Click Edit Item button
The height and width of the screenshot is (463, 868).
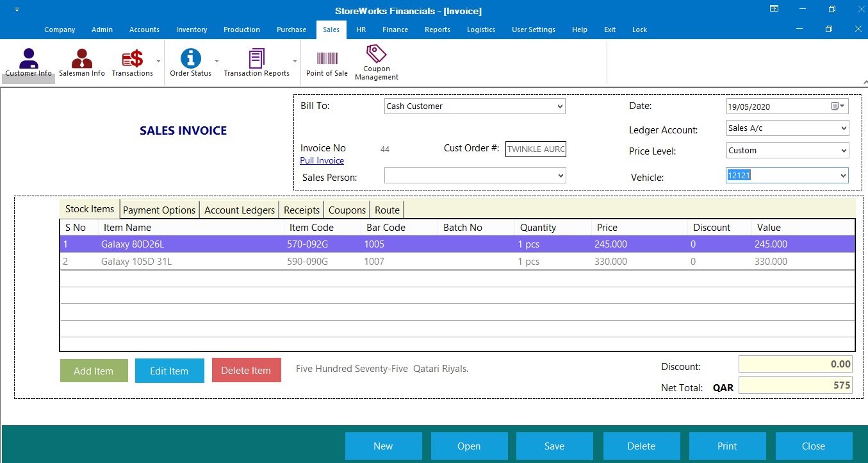click(x=169, y=371)
